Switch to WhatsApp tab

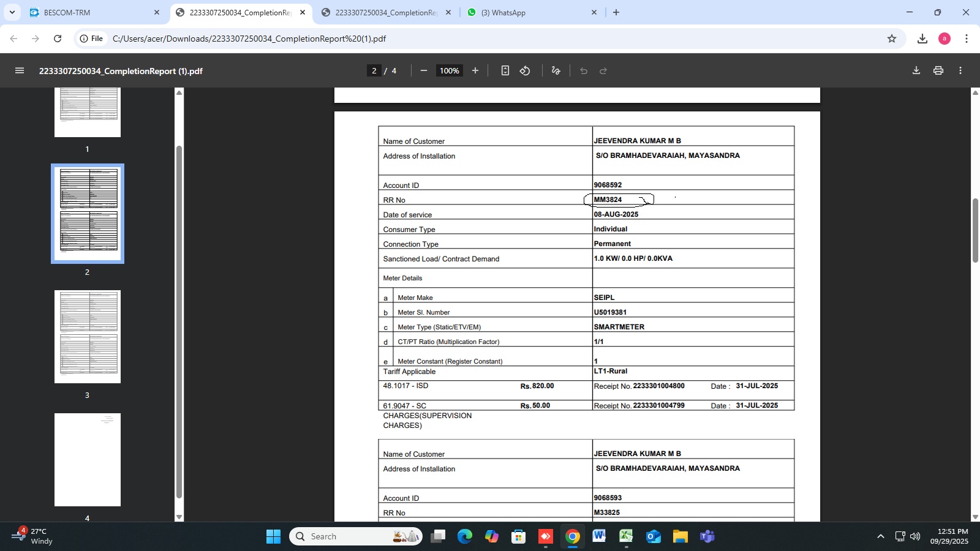pos(532,12)
